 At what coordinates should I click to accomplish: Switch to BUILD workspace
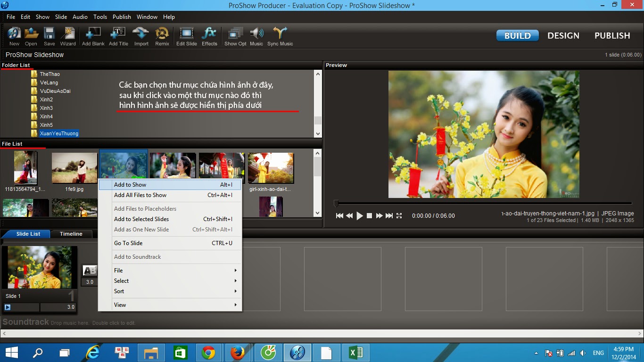[x=518, y=35]
